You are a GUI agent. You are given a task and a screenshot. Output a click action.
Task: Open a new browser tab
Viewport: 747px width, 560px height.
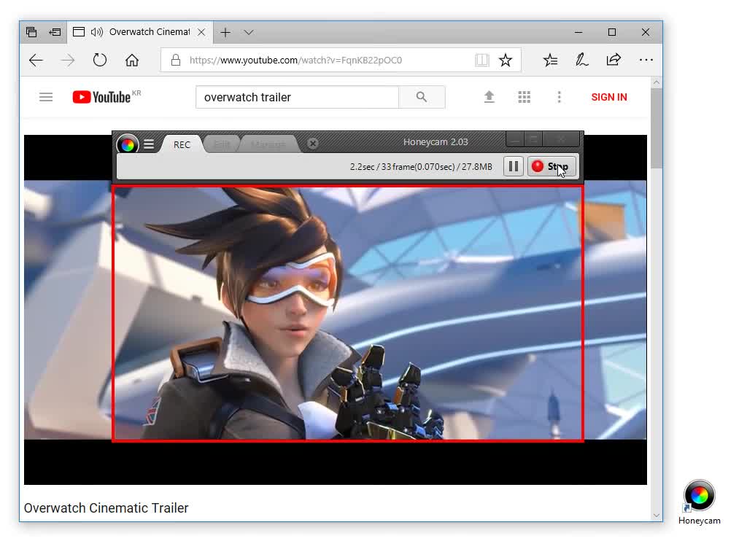(x=225, y=32)
